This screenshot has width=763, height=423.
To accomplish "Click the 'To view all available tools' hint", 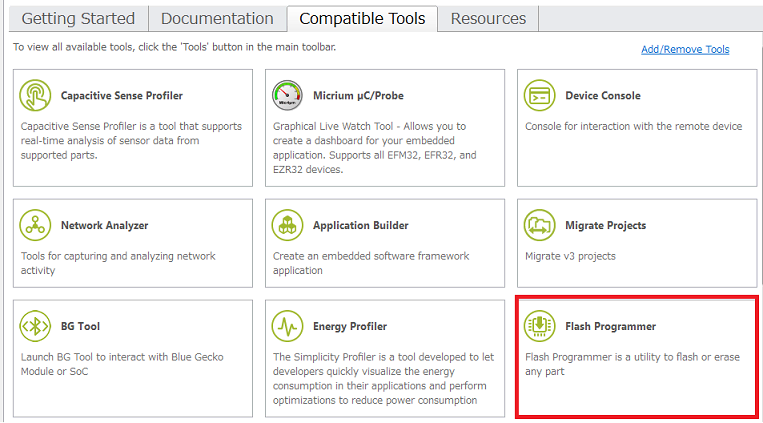I will (174, 47).
